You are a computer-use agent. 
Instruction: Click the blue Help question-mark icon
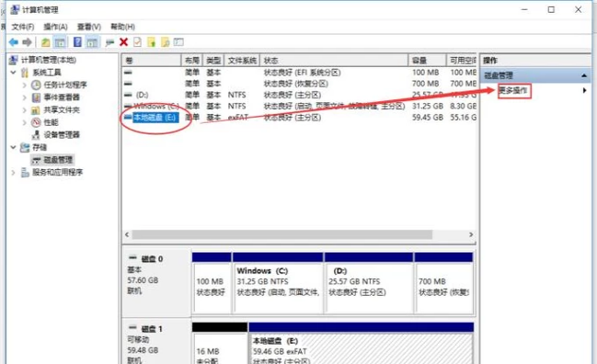coord(77,42)
